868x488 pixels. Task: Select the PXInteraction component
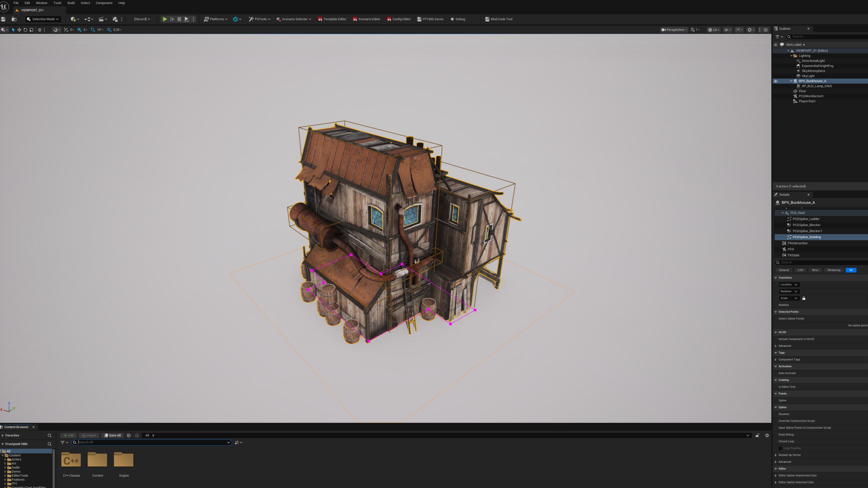(x=797, y=243)
